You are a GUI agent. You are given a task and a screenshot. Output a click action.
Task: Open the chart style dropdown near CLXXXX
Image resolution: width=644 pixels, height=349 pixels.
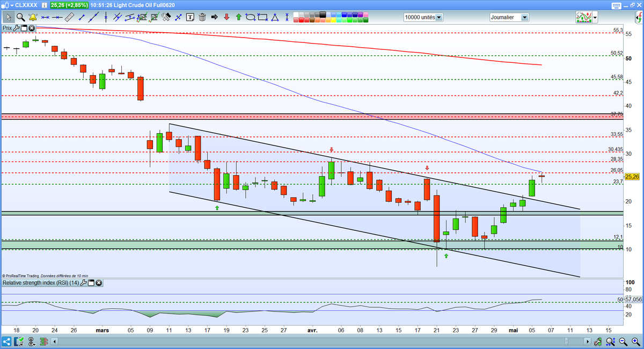tap(12, 5)
